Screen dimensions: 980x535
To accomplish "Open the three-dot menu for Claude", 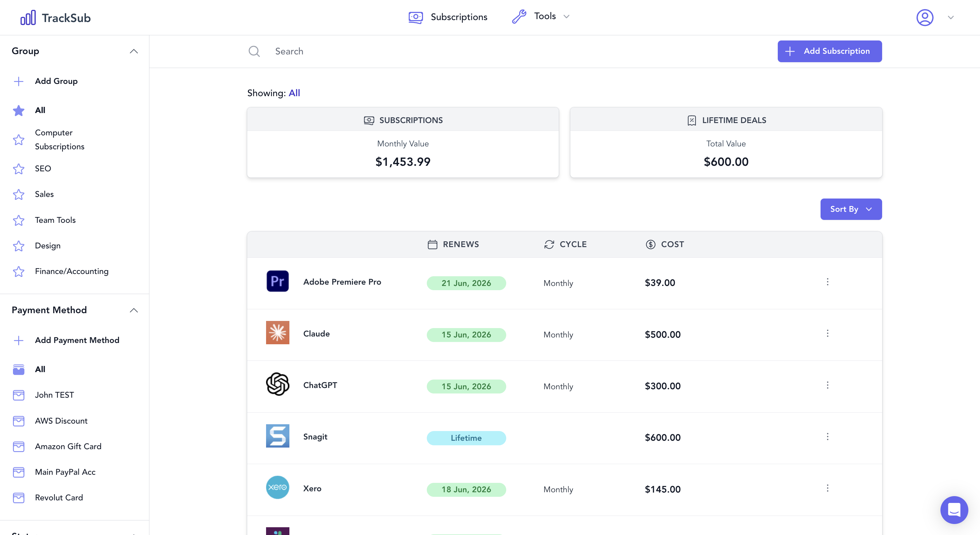I will click(x=827, y=334).
